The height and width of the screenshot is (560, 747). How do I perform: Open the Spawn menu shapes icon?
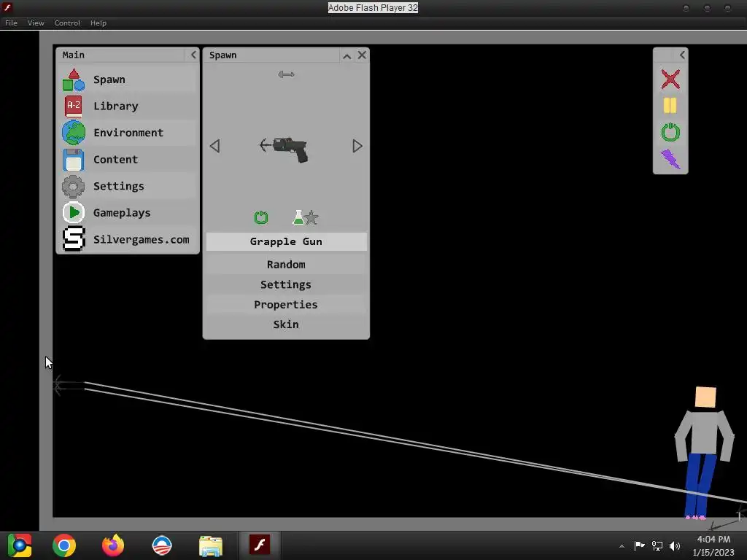pos(74,79)
